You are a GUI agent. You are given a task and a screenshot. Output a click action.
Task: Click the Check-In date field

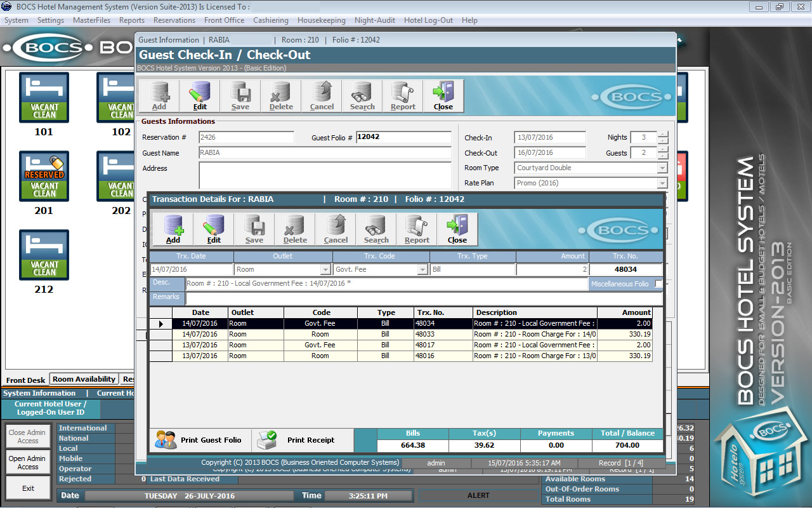(550, 137)
